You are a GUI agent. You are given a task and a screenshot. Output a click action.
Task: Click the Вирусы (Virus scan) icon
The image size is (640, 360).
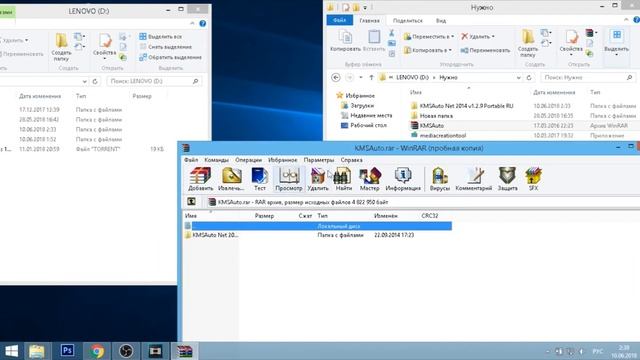click(440, 179)
